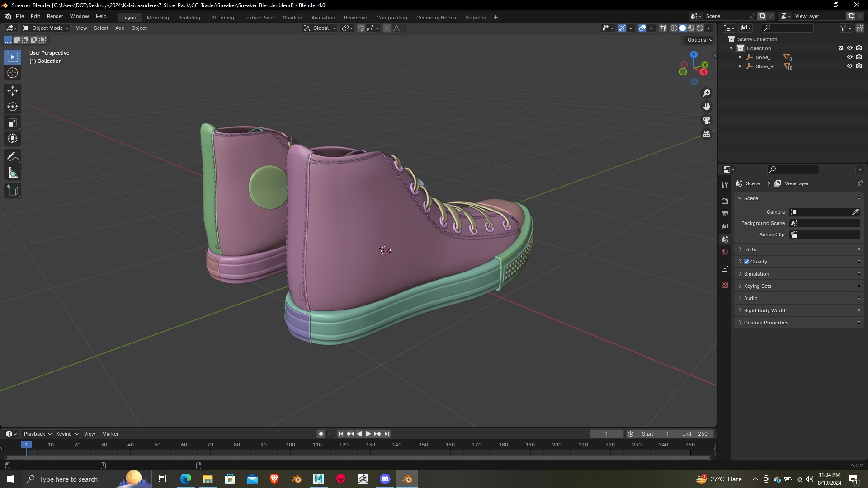Viewport: 868px width, 488px height.
Task: Open the Playback dropdown
Action: point(37,434)
